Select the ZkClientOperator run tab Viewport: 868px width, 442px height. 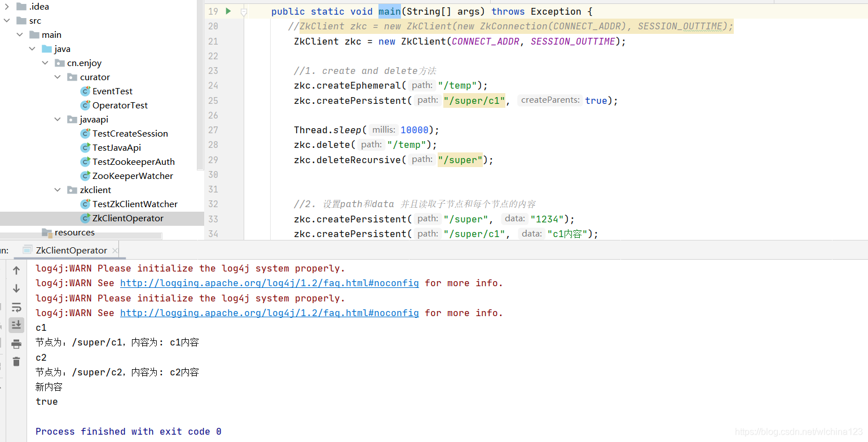(x=71, y=250)
